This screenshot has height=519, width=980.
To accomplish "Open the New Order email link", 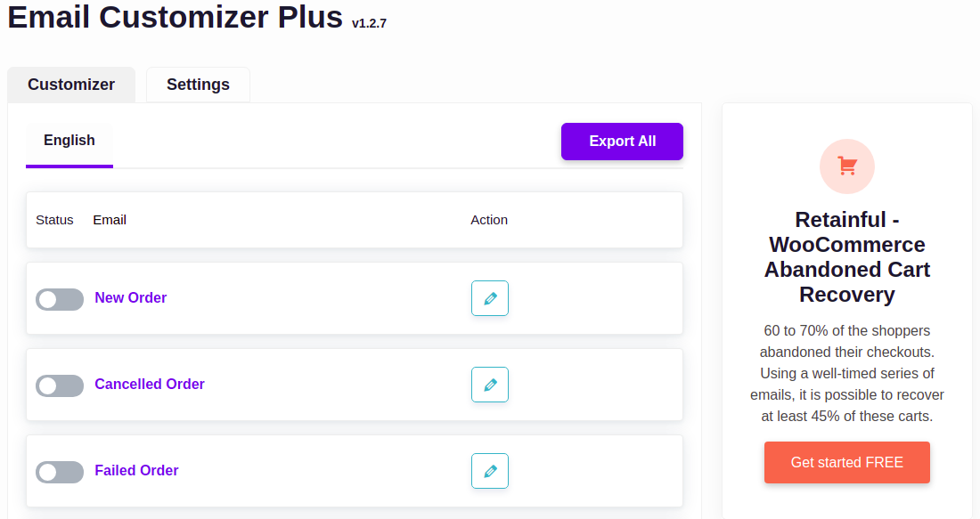I will (x=131, y=298).
